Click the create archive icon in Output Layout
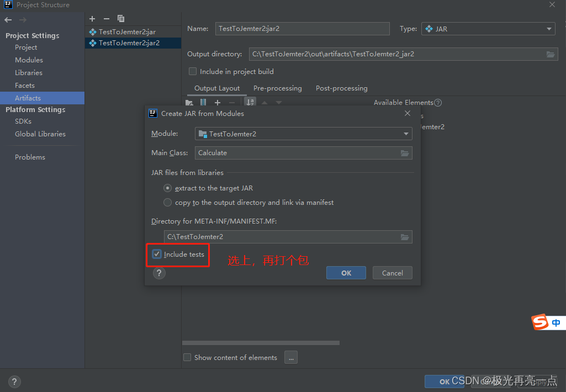The image size is (566, 392). coord(203,102)
